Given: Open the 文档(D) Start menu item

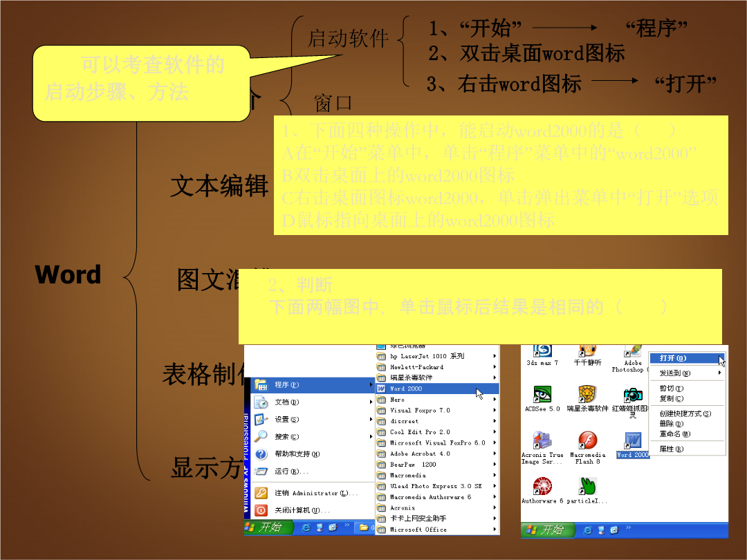Looking at the screenshot, I should pos(313,402).
